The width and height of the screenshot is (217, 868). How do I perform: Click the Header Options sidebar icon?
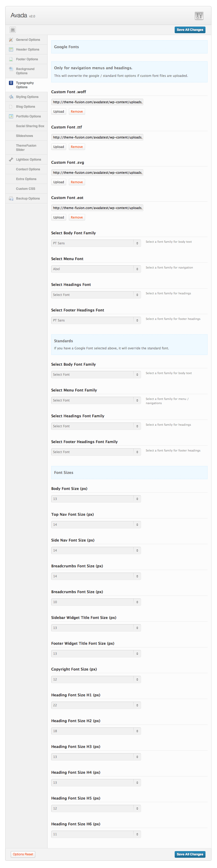pyautogui.click(x=11, y=49)
